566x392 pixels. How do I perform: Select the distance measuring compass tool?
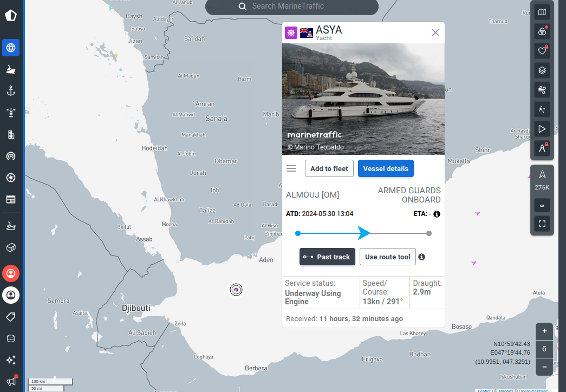click(542, 148)
